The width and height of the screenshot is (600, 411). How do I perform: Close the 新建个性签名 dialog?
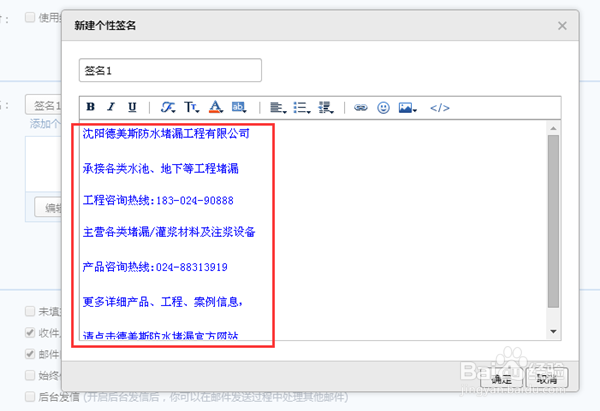tap(562, 26)
